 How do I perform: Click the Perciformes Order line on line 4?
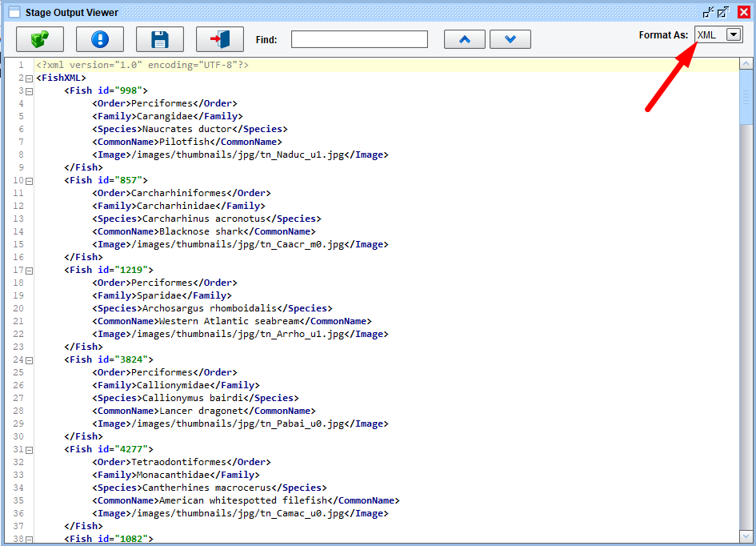(x=165, y=103)
